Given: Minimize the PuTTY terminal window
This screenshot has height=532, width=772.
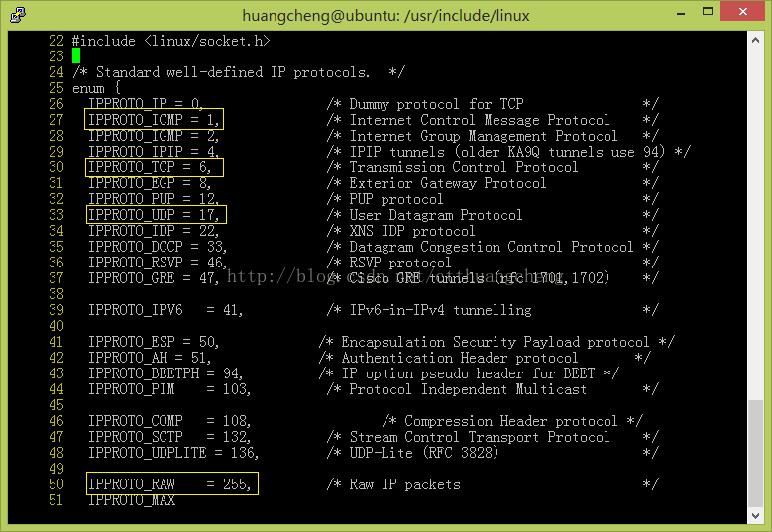Looking at the screenshot, I should [x=681, y=13].
